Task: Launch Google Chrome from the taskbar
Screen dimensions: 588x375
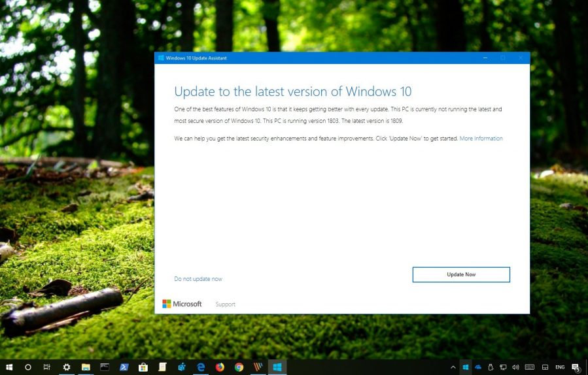Action: point(239,367)
